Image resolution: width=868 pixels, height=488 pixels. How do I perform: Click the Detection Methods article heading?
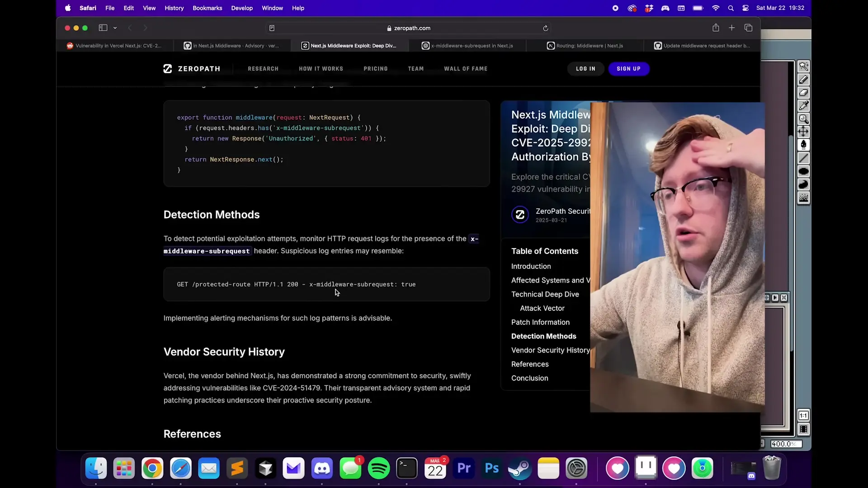pos(212,215)
